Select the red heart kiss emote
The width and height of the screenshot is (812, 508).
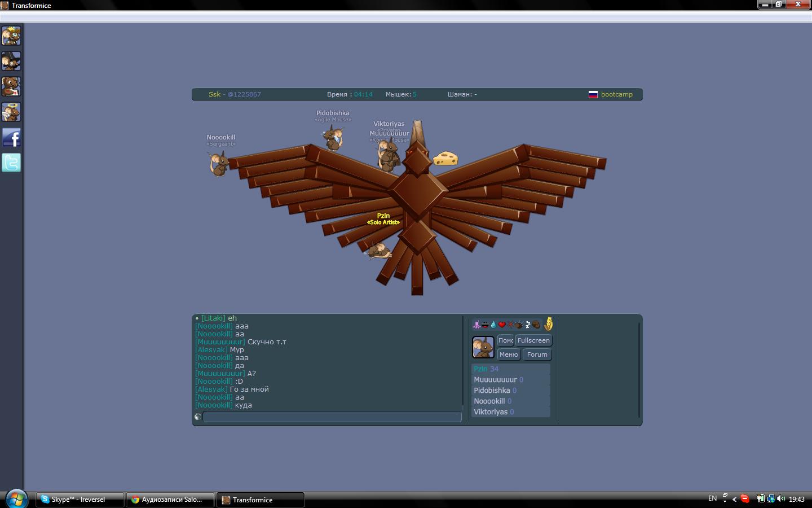502,325
